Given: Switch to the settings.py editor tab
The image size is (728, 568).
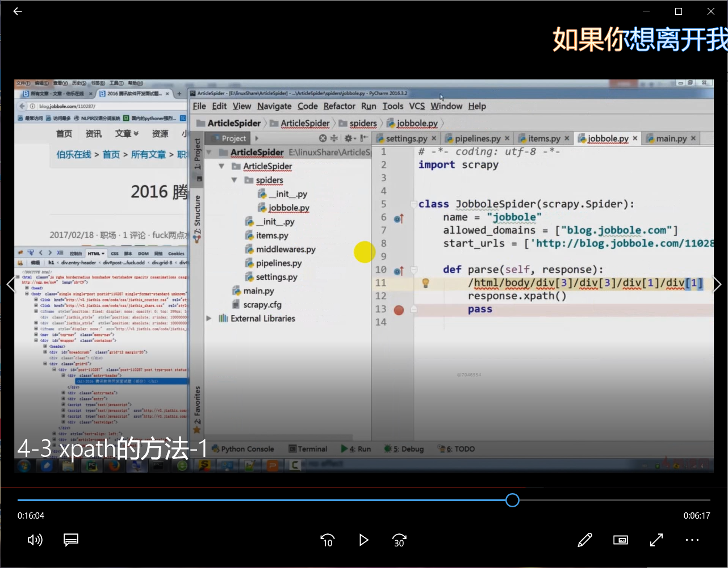Looking at the screenshot, I should 407,138.
